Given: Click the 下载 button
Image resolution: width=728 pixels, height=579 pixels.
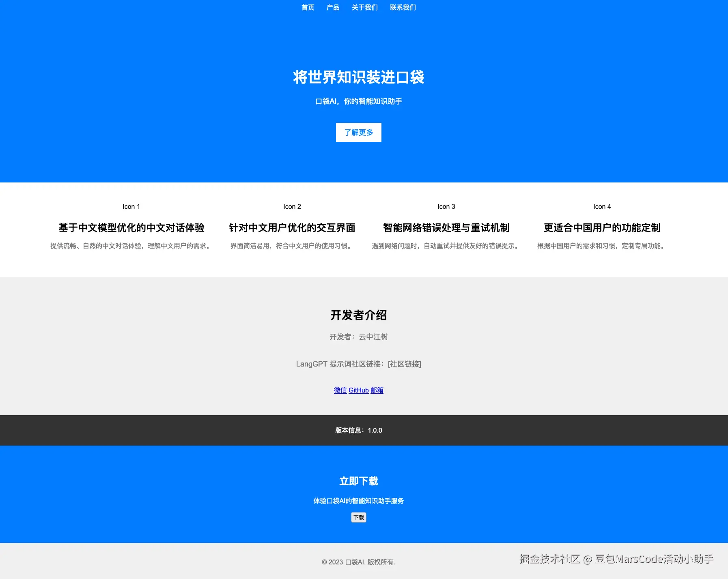Looking at the screenshot, I should point(359,517).
